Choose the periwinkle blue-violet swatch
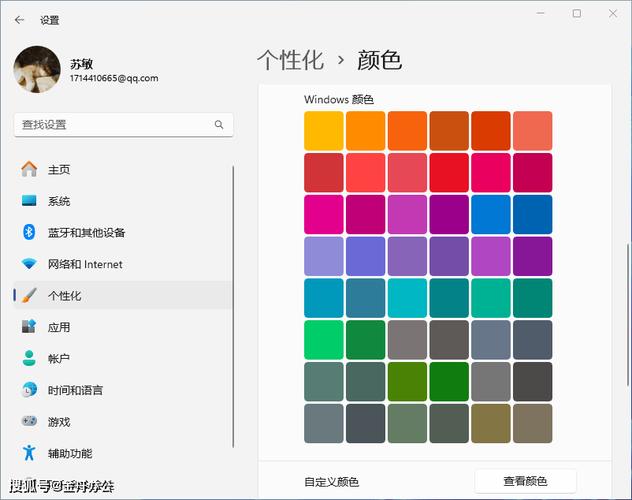 point(366,256)
